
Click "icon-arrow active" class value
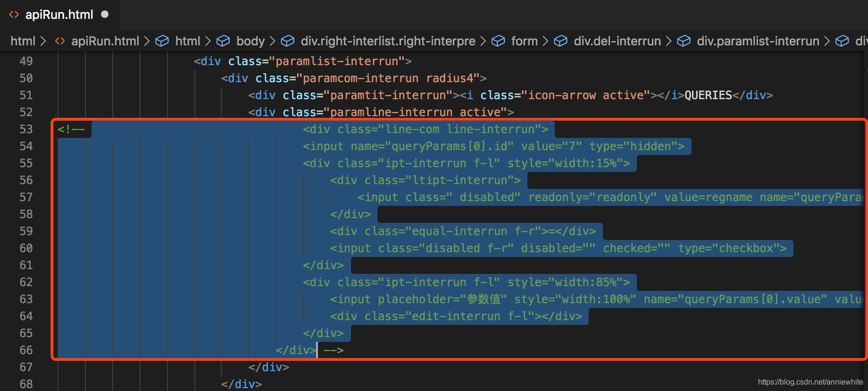pos(585,95)
